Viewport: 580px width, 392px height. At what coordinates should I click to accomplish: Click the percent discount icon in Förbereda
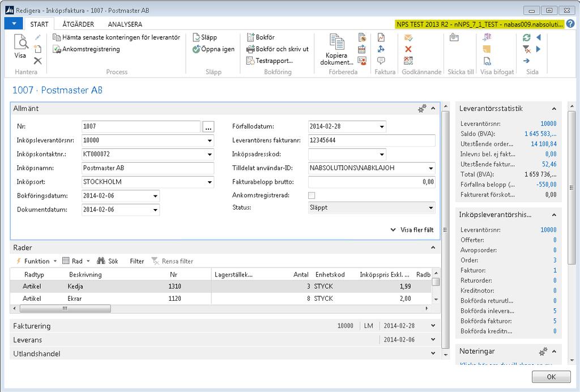click(362, 37)
